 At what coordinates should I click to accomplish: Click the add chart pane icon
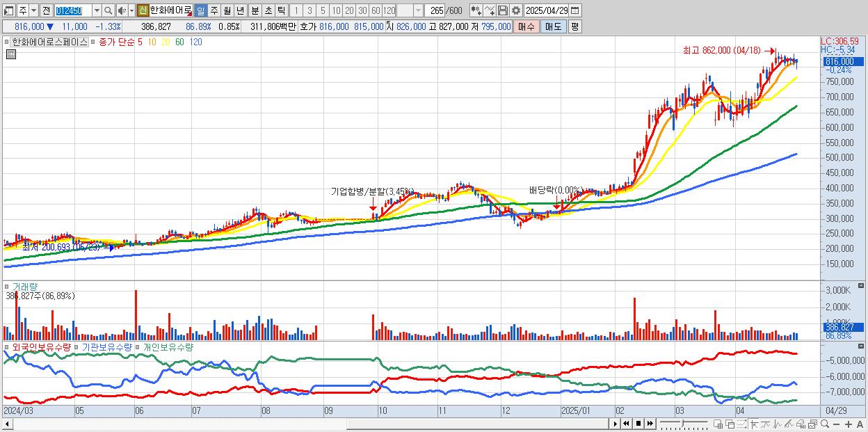[x=718, y=424]
